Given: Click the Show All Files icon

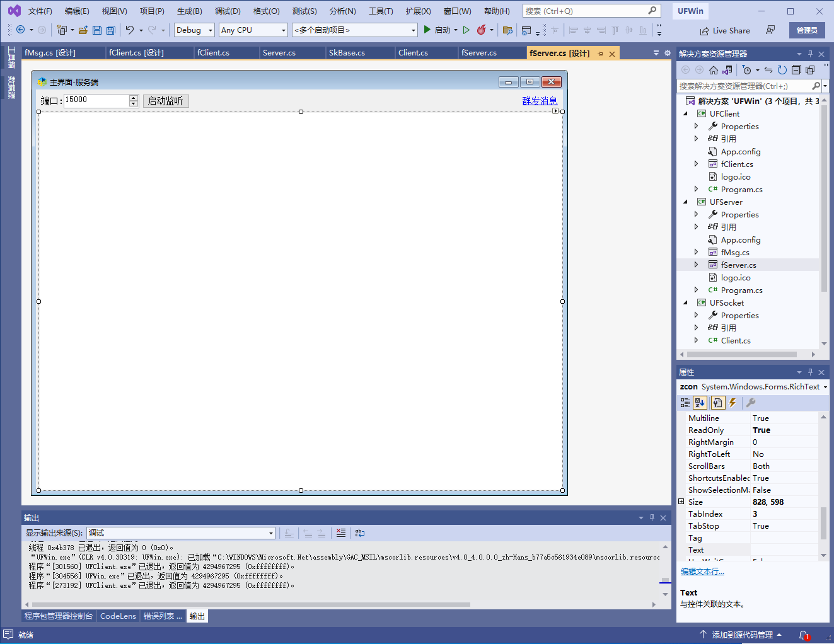Looking at the screenshot, I should click(810, 70).
